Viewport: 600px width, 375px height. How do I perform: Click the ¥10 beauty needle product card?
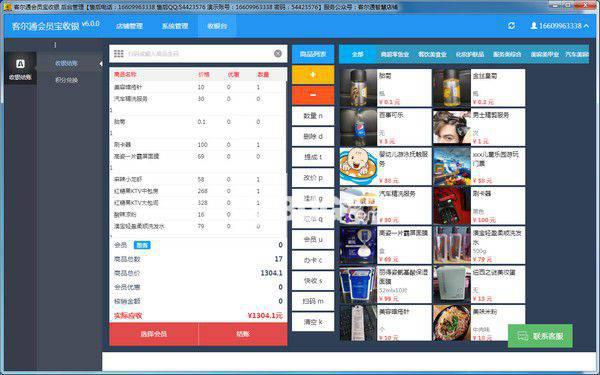[385, 323]
